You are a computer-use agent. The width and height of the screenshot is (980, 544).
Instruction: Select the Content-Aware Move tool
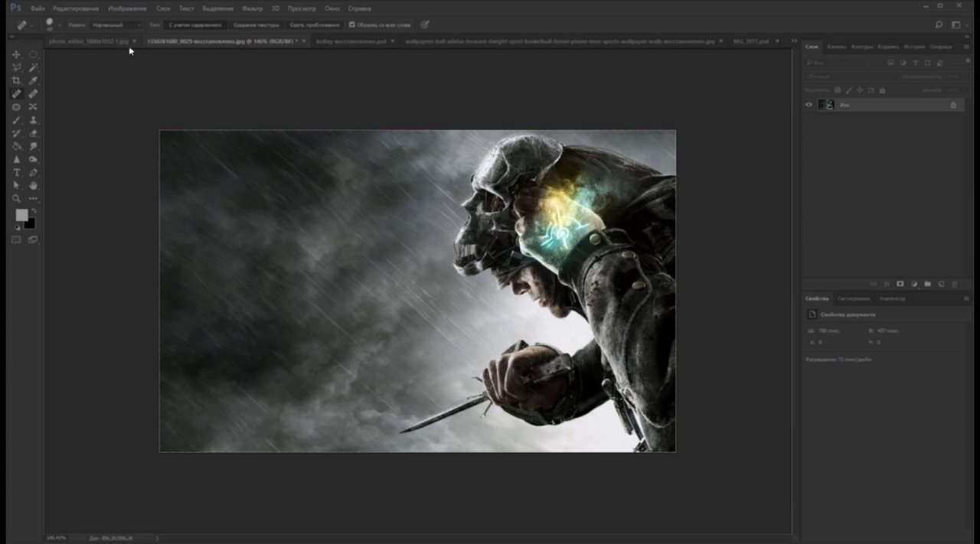pos(33,106)
